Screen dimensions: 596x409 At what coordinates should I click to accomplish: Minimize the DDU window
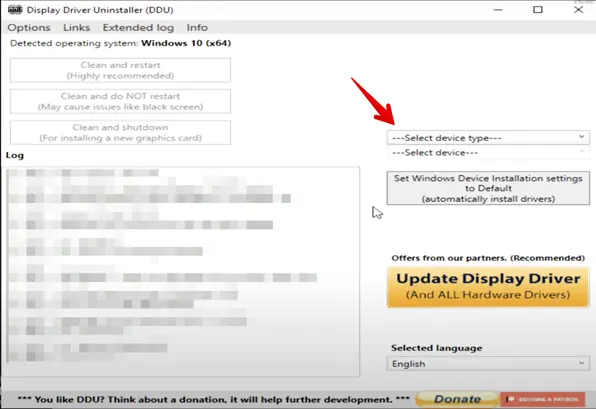coord(498,10)
